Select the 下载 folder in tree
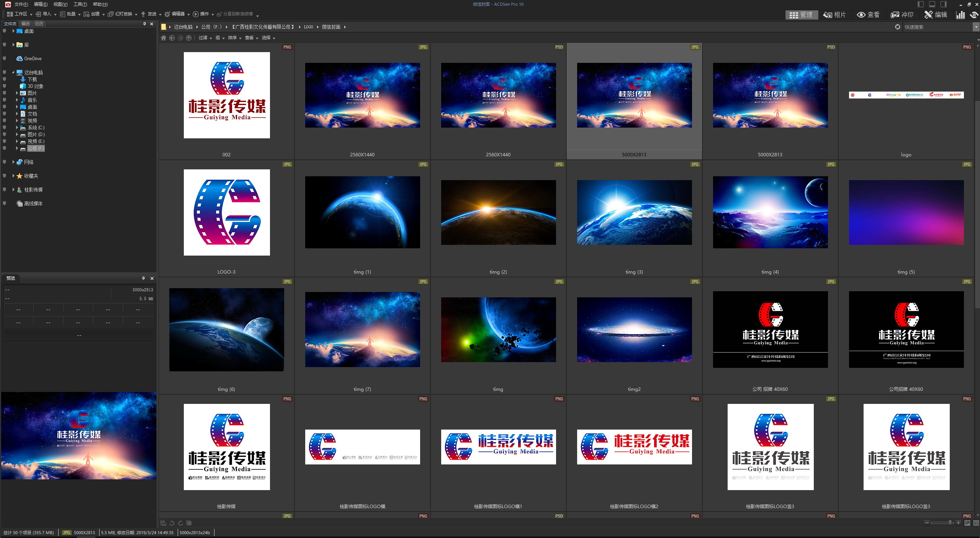The image size is (980, 538). (x=29, y=79)
